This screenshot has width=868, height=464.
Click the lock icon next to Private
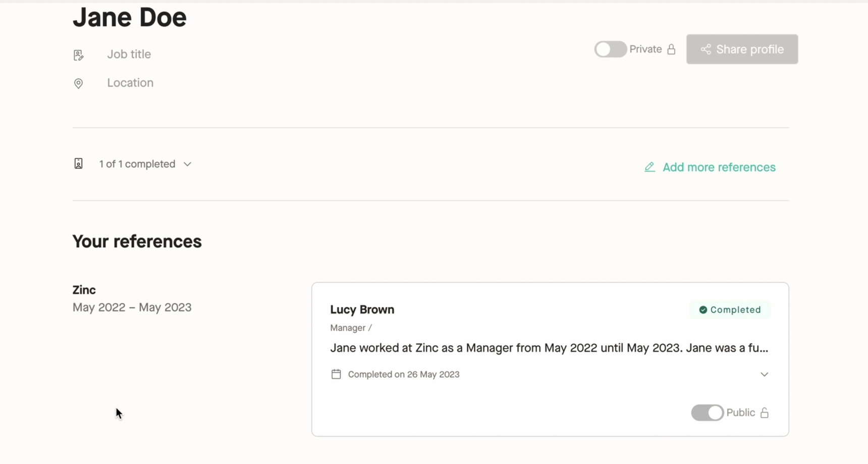pos(671,49)
